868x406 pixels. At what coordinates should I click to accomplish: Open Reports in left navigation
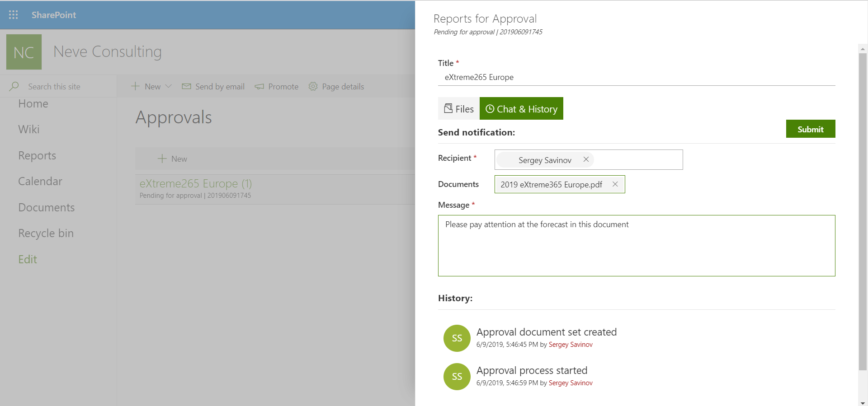[37, 156]
